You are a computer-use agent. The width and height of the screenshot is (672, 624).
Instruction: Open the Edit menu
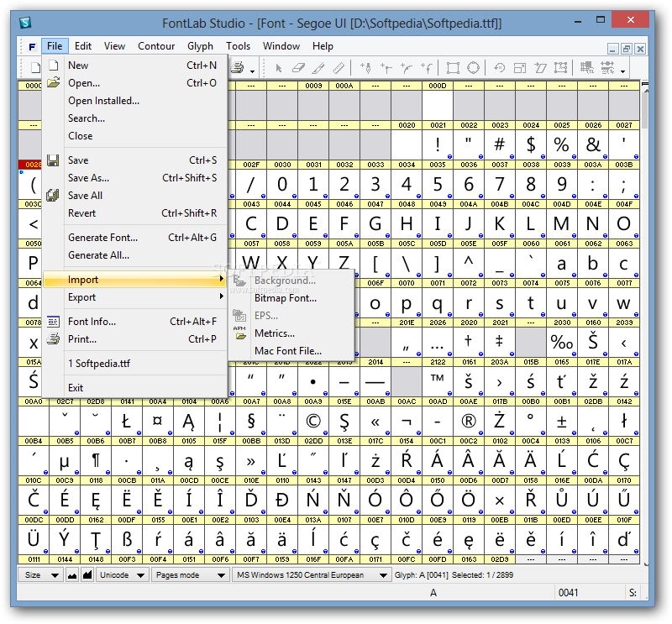82,46
